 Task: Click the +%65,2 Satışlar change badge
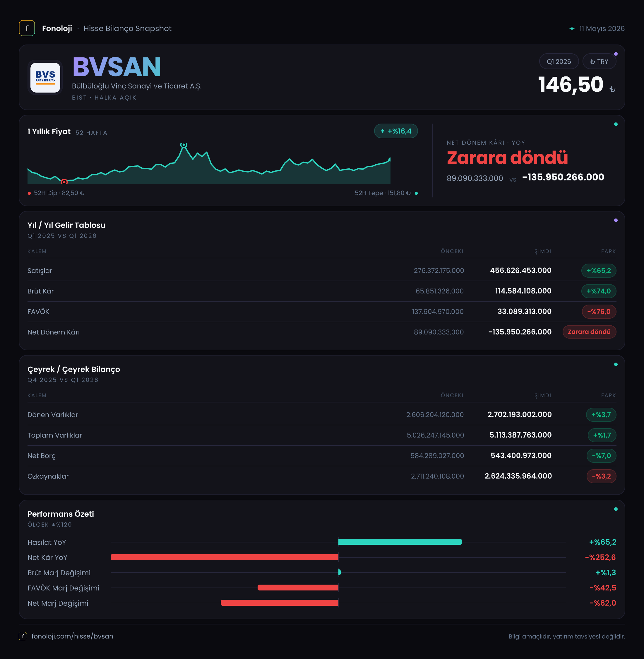click(x=599, y=270)
